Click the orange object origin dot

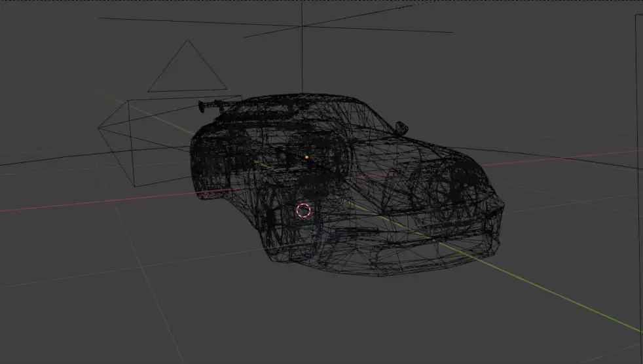(x=306, y=157)
